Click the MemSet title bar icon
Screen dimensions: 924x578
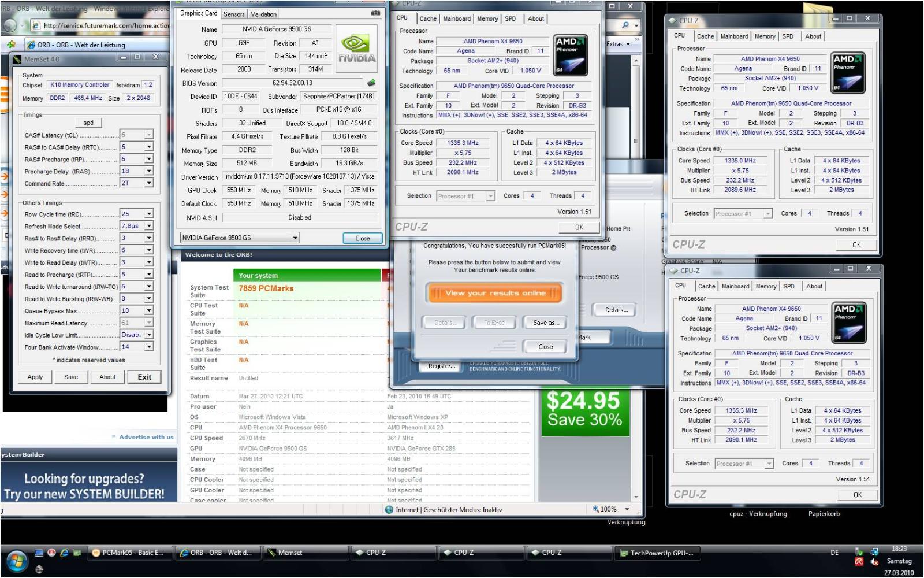click(x=17, y=58)
